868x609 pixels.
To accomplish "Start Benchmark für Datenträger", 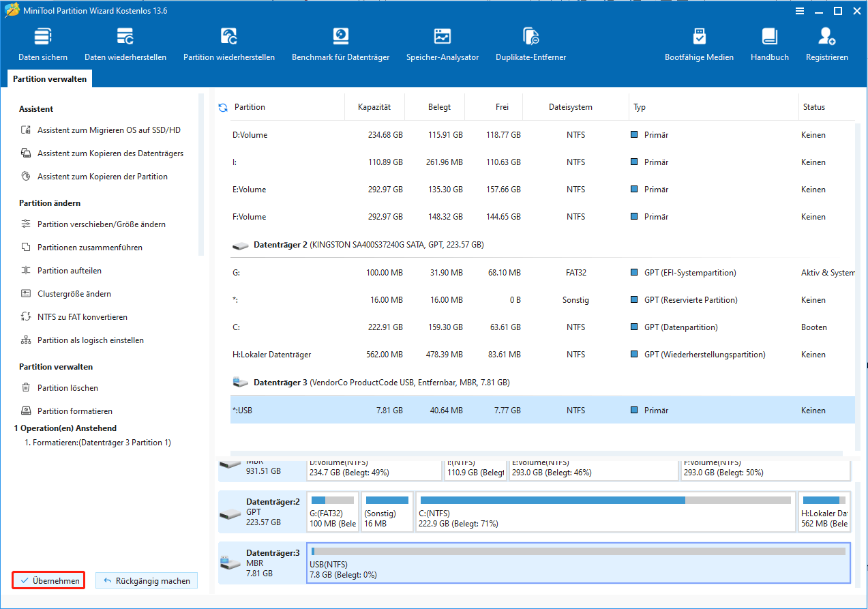I will click(340, 45).
